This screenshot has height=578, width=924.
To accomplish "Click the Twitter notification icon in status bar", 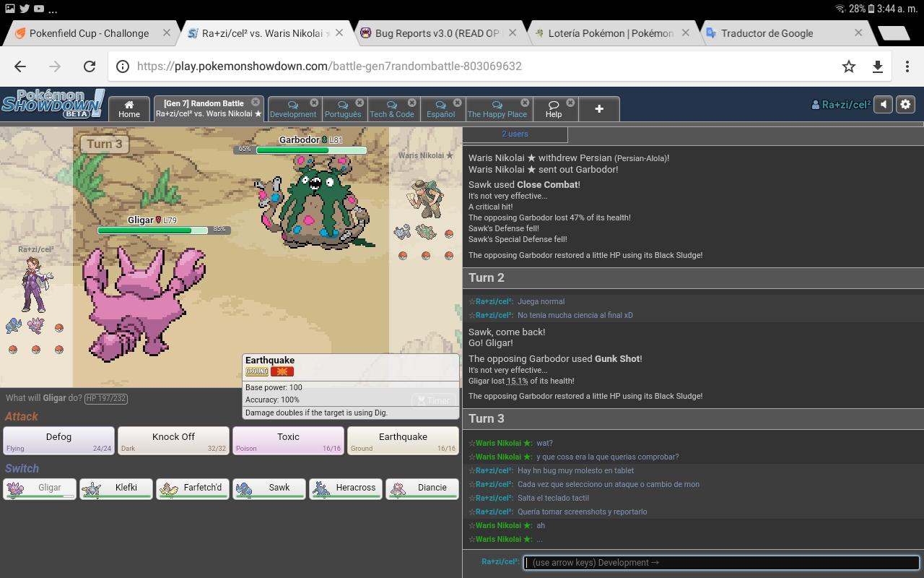I will click(x=24, y=9).
